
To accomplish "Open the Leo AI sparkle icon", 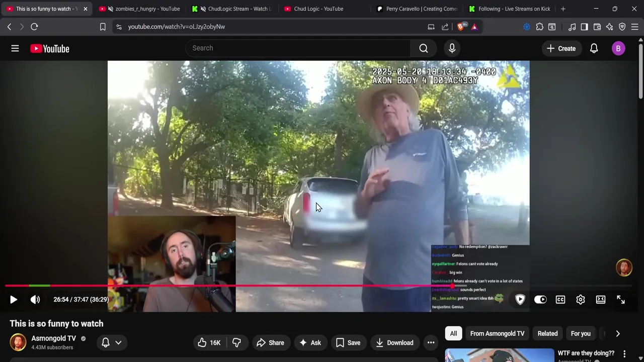I will [x=610, y=27].
